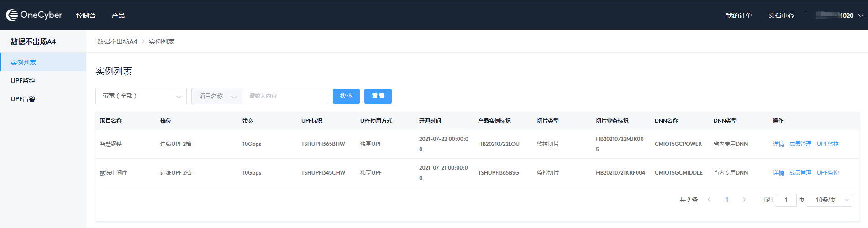The height and width of the screenshot is (228, 868).
Task: Open 产品 menu in top navigation
Action: click(x=118, y=16)
